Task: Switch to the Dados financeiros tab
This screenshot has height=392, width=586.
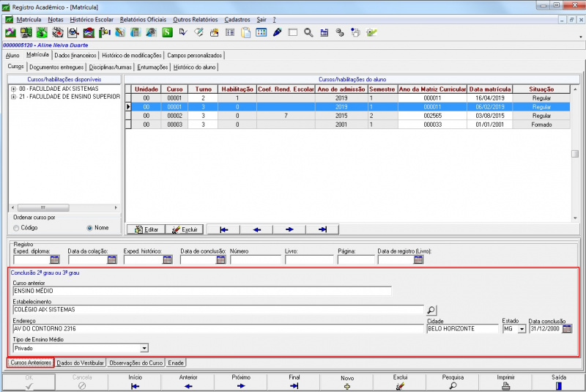Action: [x=75, y=55]
